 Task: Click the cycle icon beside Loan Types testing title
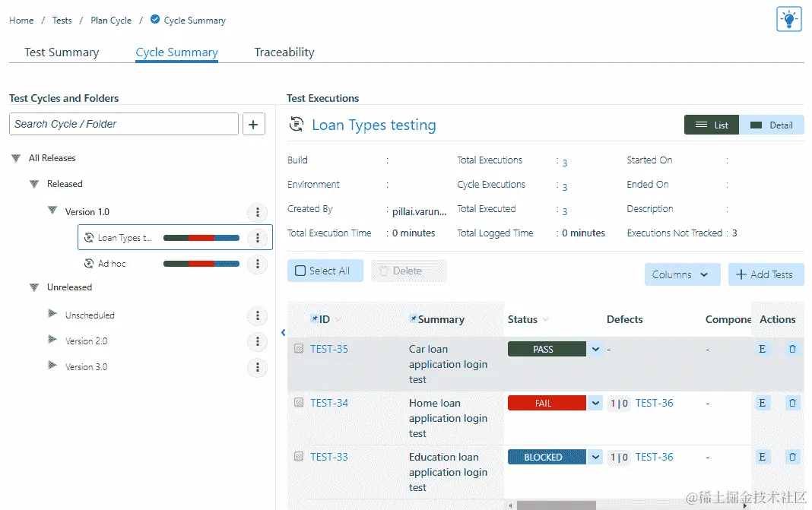point(297,124)
